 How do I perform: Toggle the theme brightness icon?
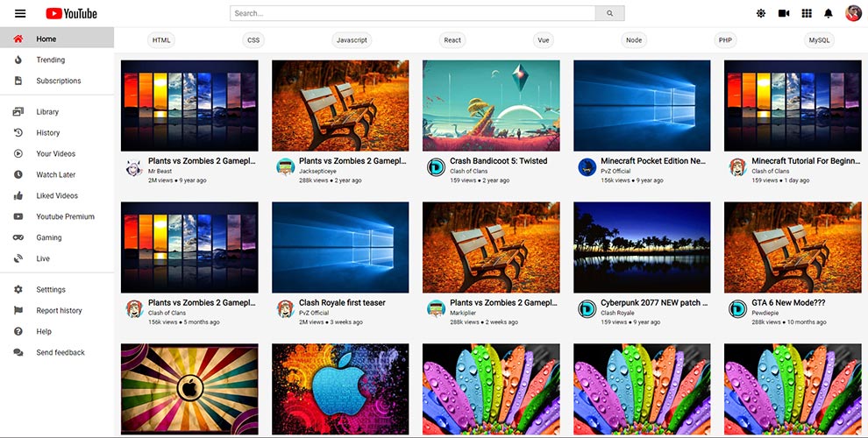point(761,13)
